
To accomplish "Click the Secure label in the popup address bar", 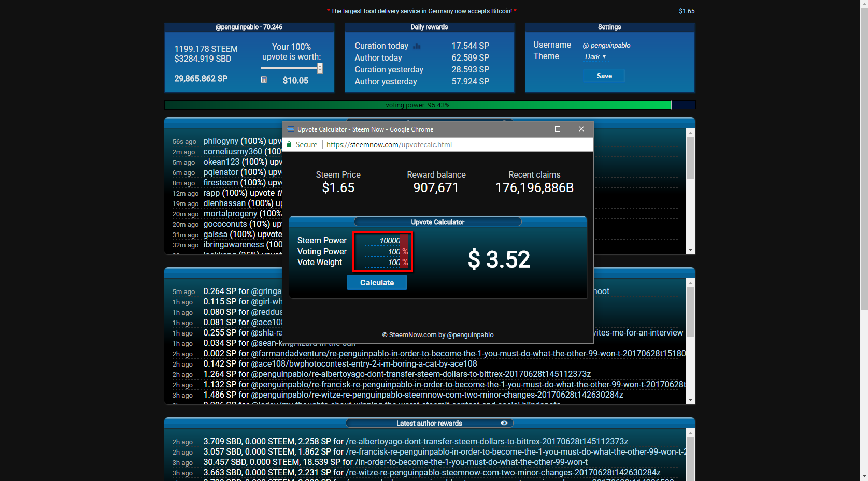I will pyautogui.click(x=306, y=144).
